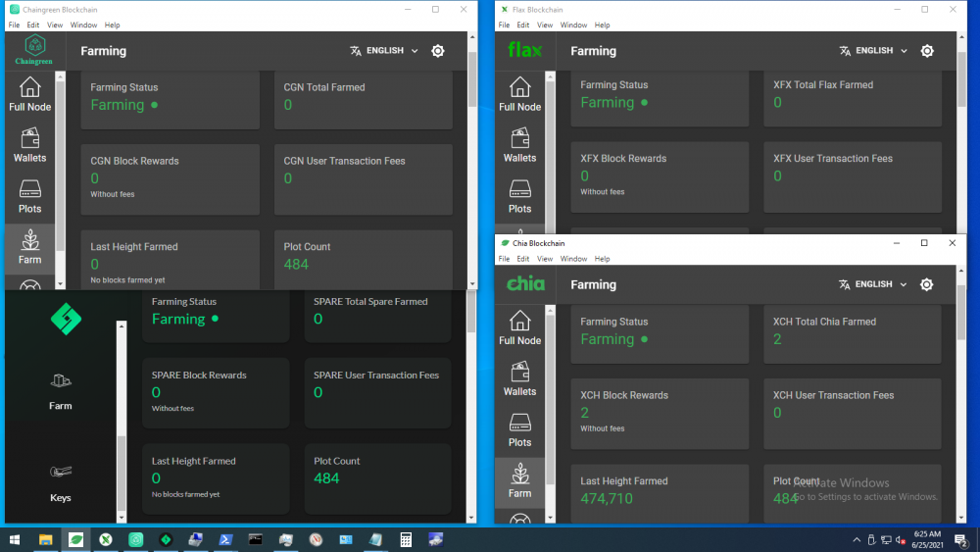Click the XCH Block Rewards value 2
Viewport: 980px width, 552px height.
tap(584, 413)
